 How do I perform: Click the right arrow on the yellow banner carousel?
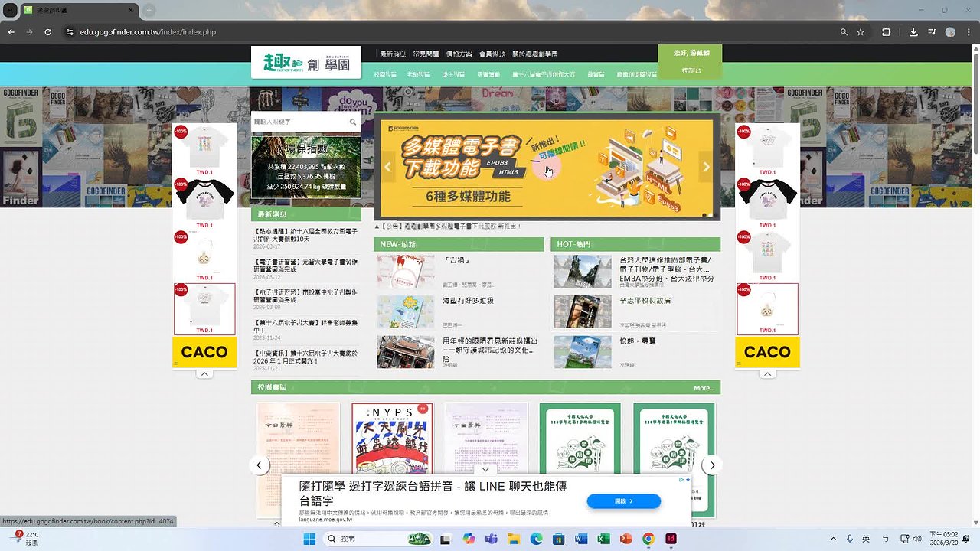point(706,167)
